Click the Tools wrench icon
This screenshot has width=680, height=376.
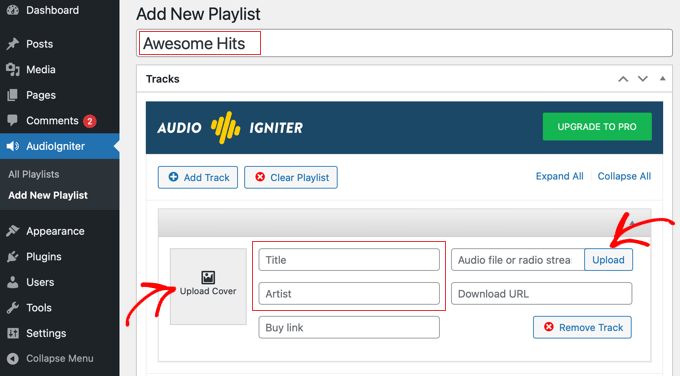(x=13, y=307)
